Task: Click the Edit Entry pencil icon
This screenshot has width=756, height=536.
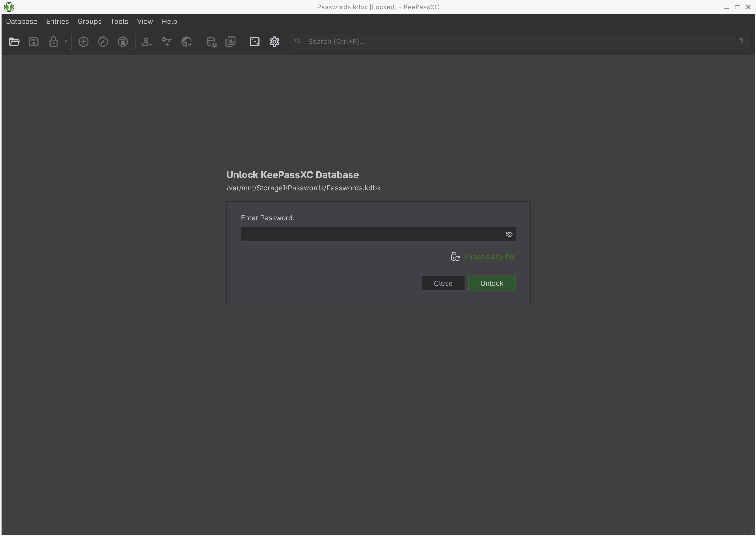Action: tap(103, 42)
